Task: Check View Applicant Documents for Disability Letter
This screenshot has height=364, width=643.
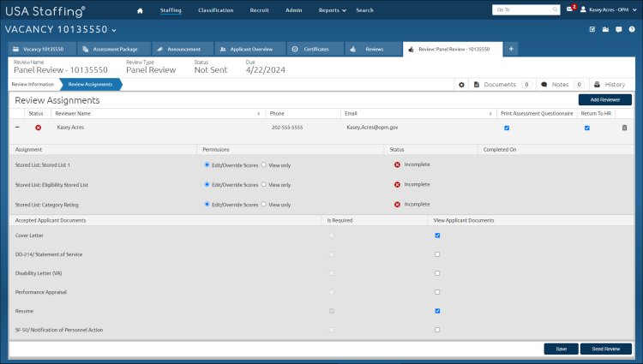Action: (437, 273)
